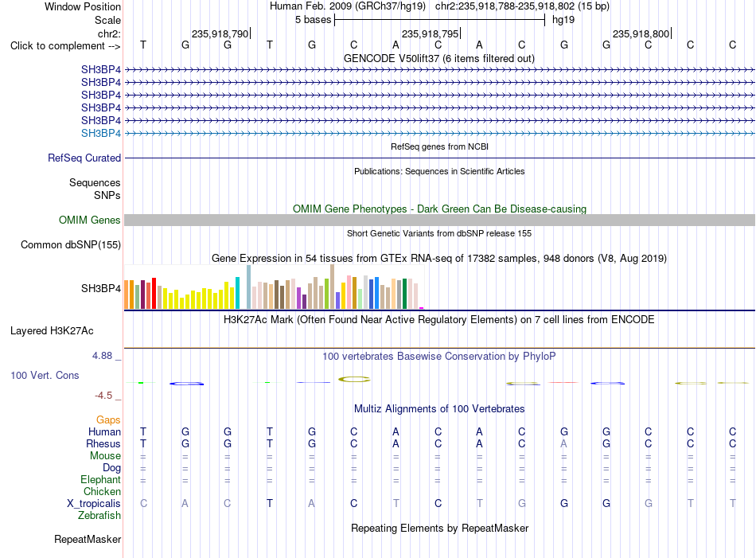This screenshot has width=756, height=558.
Task: Click the Mouse species label
Action: coord(105,456)
